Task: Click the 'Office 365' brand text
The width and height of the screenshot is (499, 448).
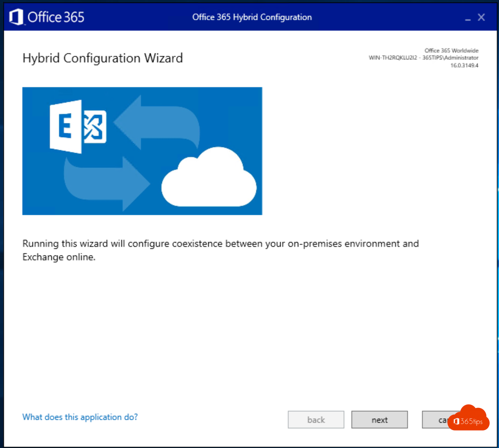Action: (x=56, y=17)
